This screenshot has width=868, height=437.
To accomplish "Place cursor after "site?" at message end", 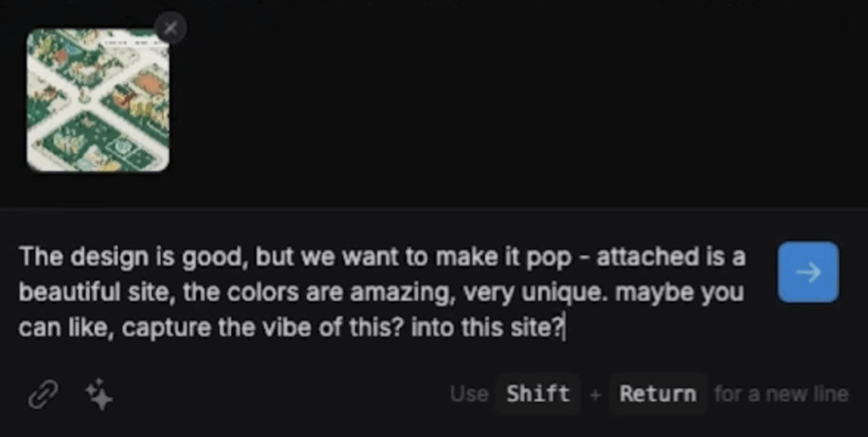I will [564, 328].
